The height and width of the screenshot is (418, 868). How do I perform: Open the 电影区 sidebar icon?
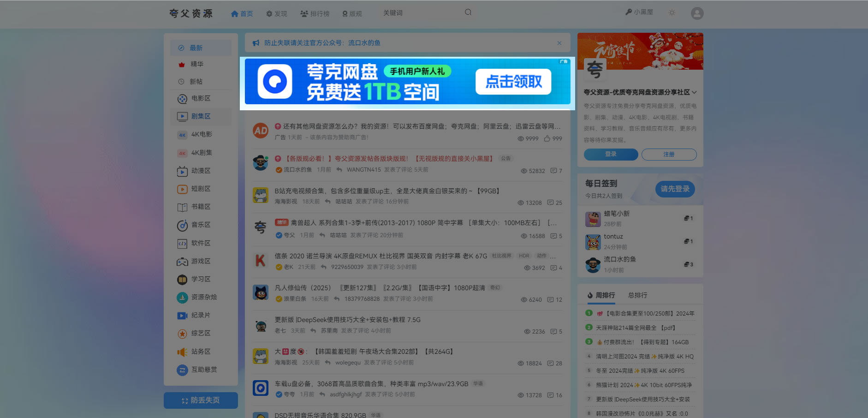click(182, 99)
